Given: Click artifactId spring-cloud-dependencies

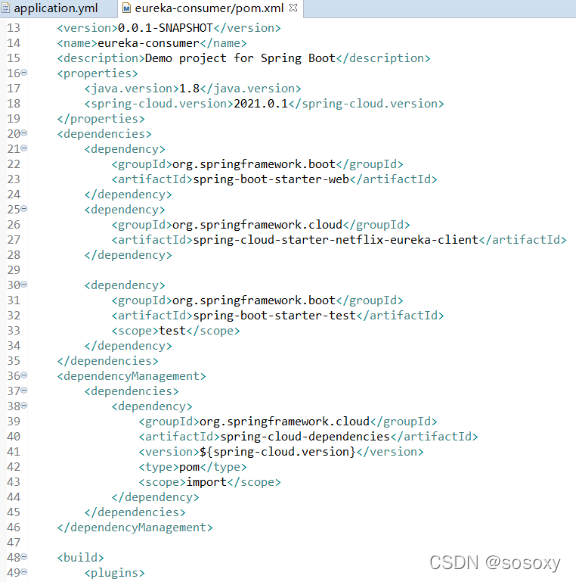Looking at the screenshot, I should [305, 437].
